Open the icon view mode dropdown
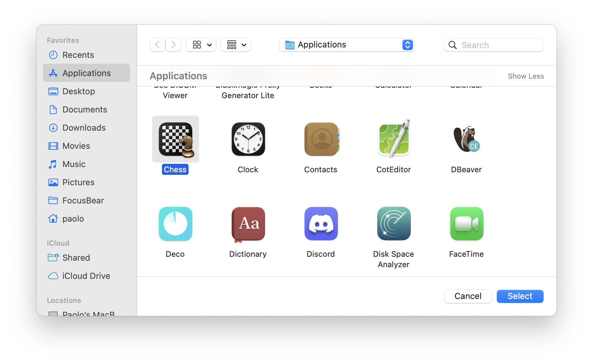 [x=201, y=45]
